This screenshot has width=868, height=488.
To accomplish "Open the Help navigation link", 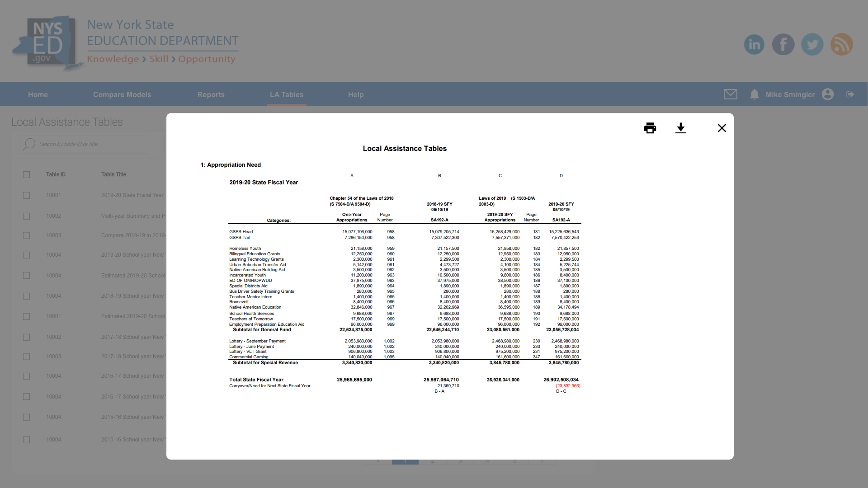I will pos(356,95).
